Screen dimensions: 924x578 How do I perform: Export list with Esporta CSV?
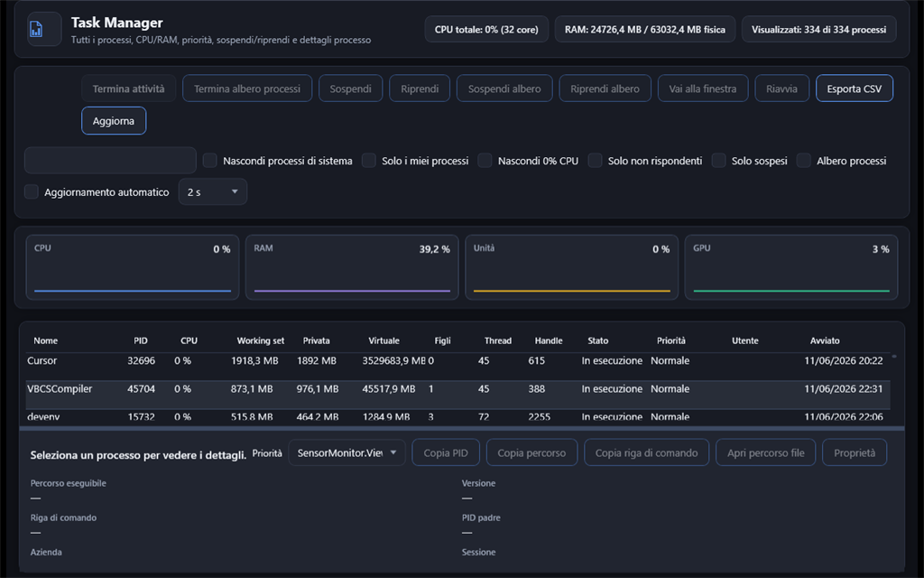(x=854, y=89)
